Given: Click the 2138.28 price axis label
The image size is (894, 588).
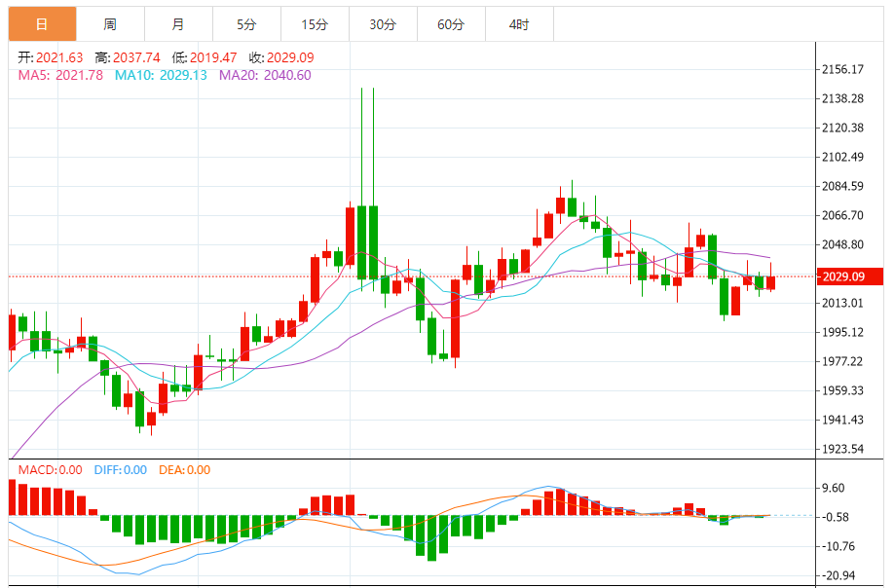Looking at the screenshot, I should [x=842, y=98].
